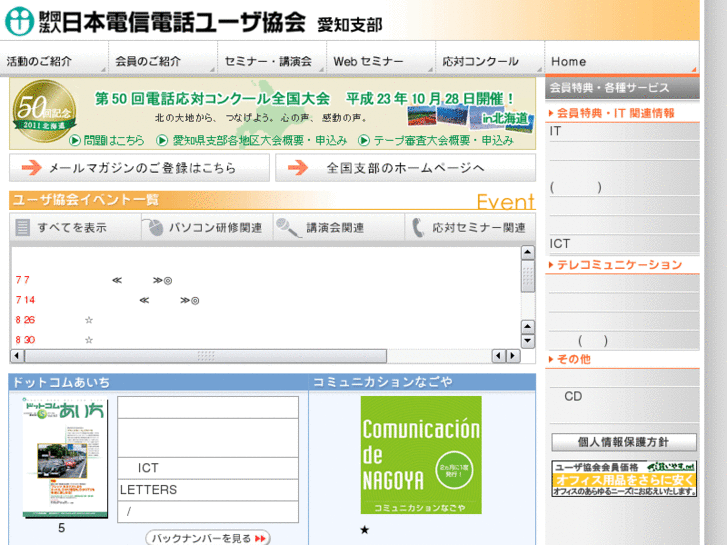This screenshot has width=727, height=545.
Task: Open the Comunicación de NAGOYA green cover
Action: [421, 455]
